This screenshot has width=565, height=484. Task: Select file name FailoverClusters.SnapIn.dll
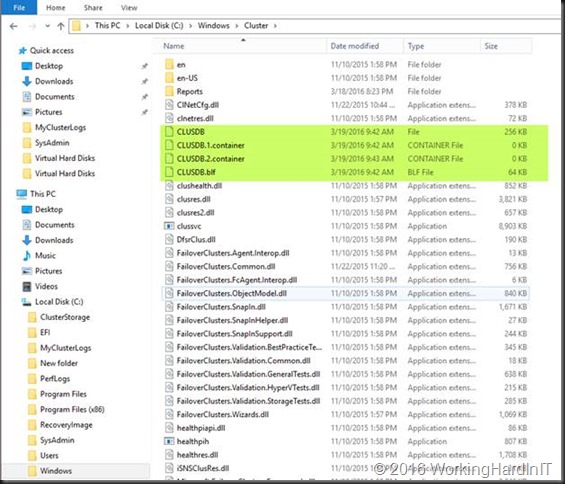[221, 307]
